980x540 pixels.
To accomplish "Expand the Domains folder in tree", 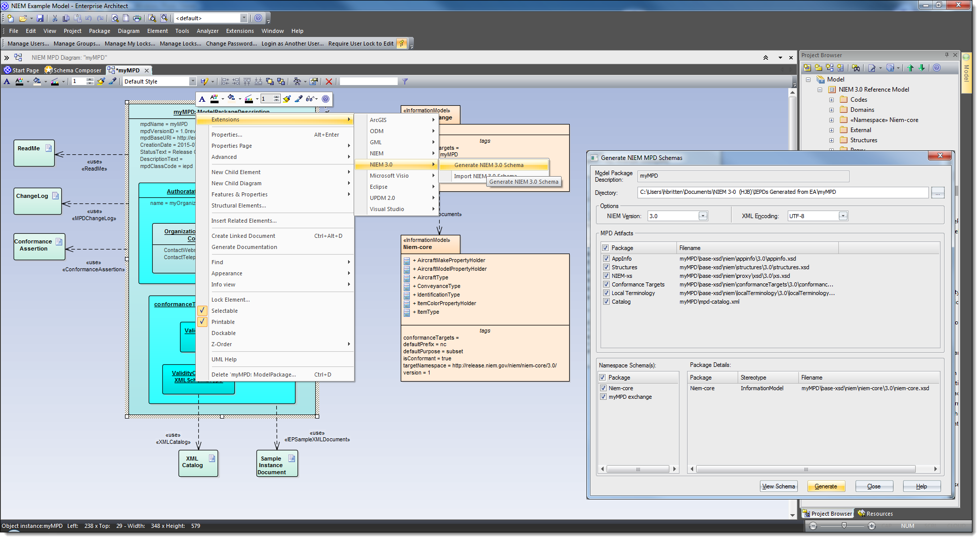I will pyautogui.click(x=831, y=110).
